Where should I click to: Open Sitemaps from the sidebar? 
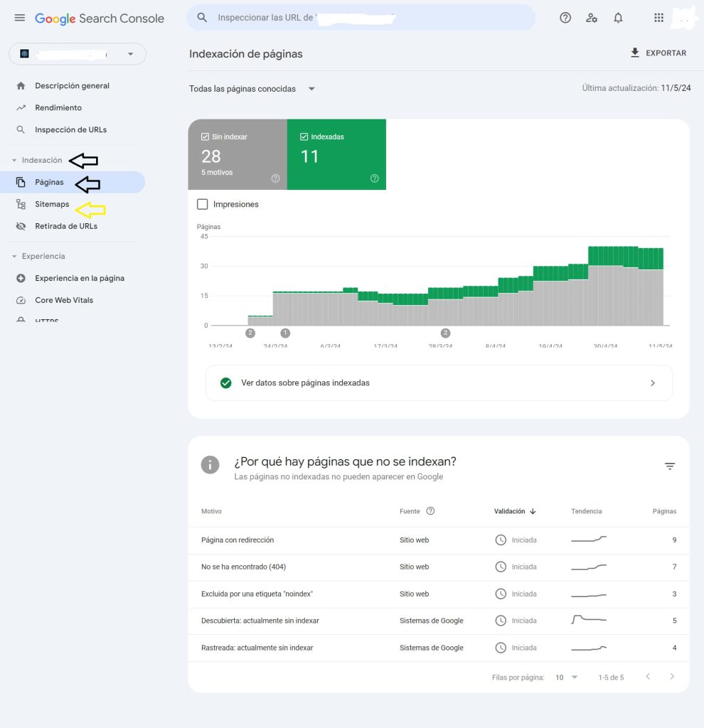point(51,204)
